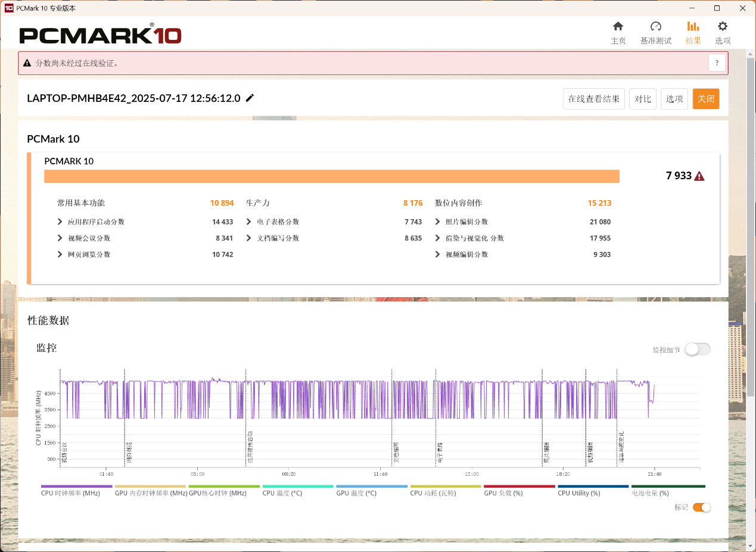Expand the Spreadsheets score (电子表格分数) row

tap(249, 222)
